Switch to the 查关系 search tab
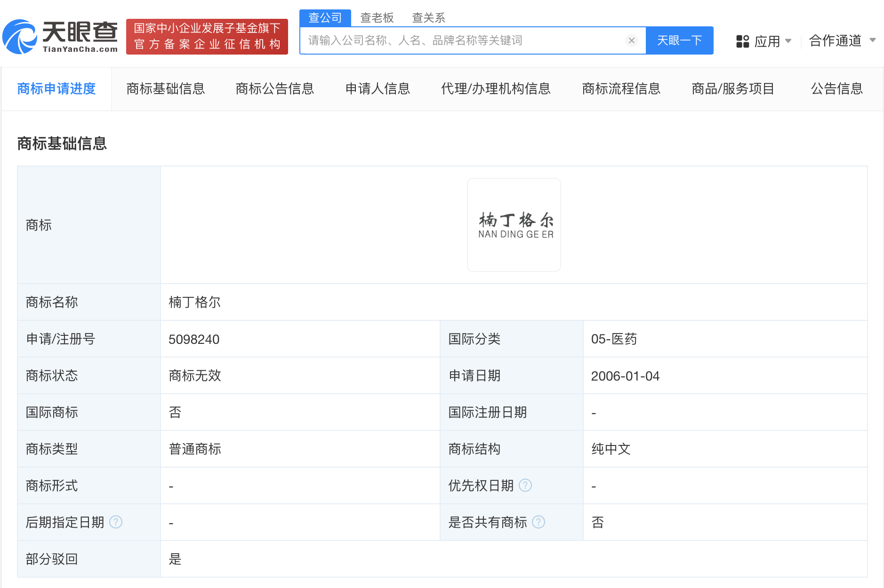Image resolution: width=884 pixels, height=588 pixels. [428, 17]
